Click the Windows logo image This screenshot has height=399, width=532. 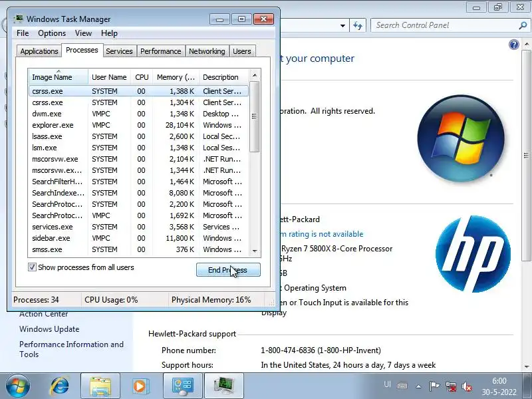point(461,138)
